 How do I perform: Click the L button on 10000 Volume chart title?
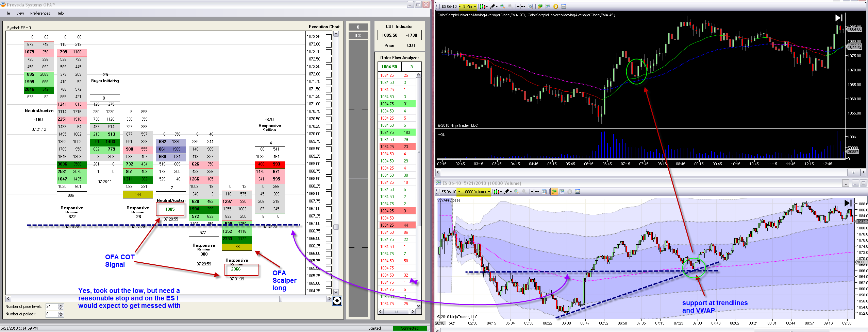click(846, 183)
